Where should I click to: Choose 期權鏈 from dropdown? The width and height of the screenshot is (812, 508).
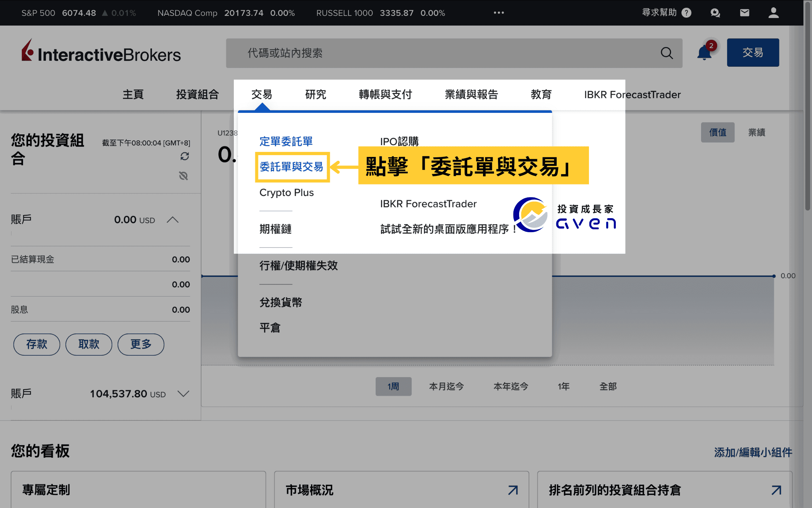[276, 229]
